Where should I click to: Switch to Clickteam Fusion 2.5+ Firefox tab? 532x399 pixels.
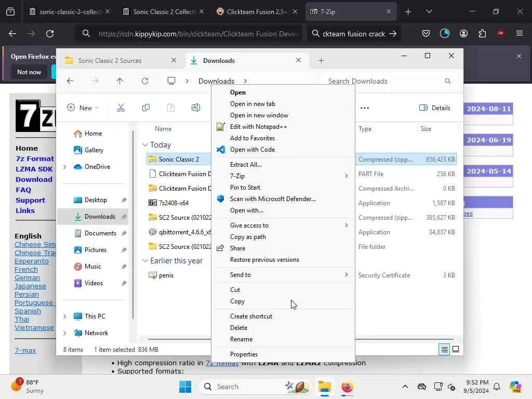(x=257, y=12)
